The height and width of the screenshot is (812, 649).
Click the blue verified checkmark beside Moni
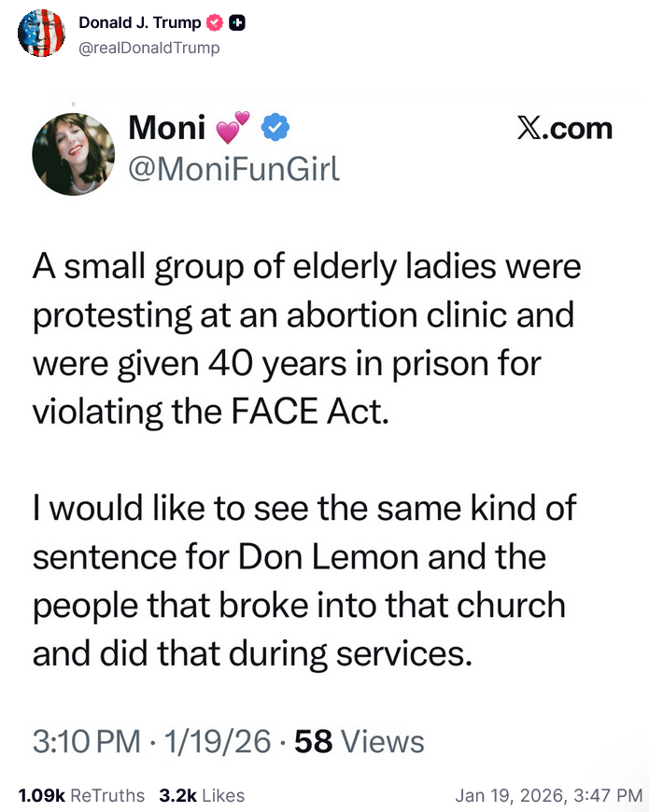coord(274,129)
